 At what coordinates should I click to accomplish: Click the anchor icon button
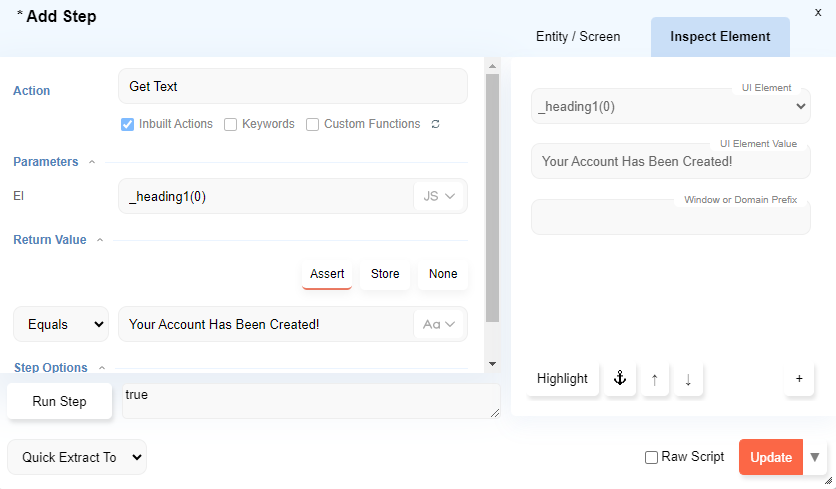coord(619,379)
